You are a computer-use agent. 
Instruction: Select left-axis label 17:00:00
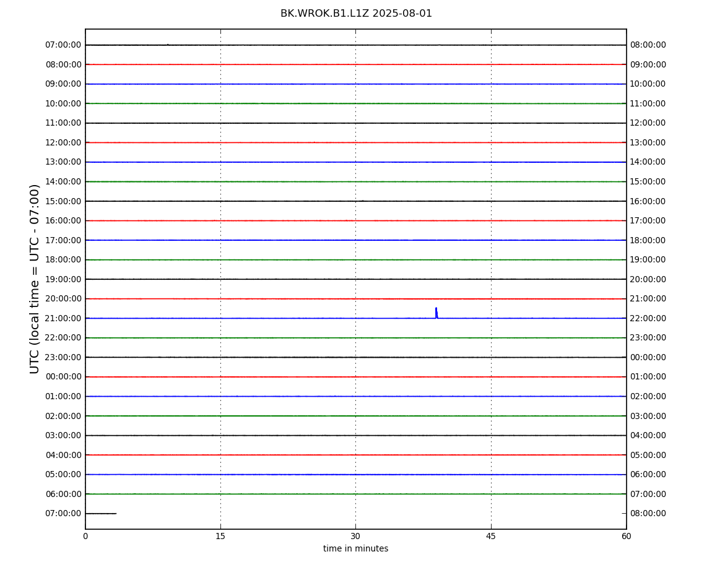pos(64,240)
